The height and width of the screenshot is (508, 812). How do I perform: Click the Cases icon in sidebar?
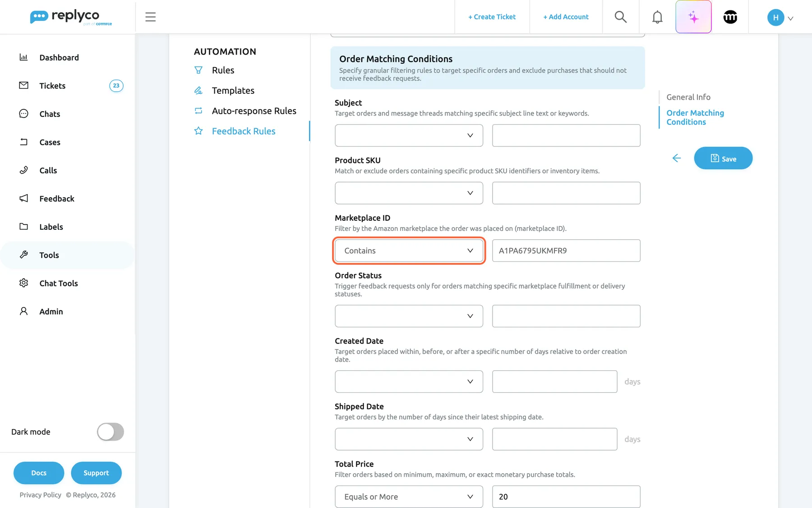pos(23,142)
